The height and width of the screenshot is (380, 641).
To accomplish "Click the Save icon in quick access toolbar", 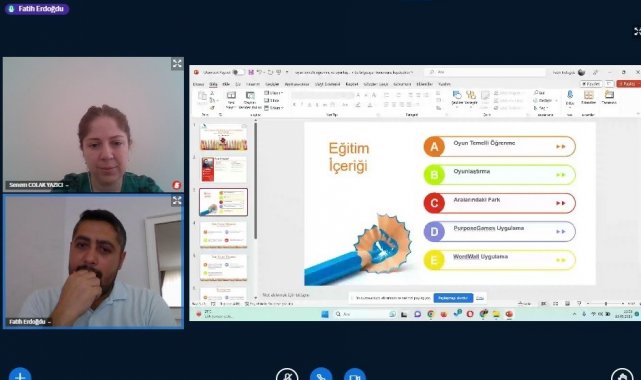I will coord(251,72).
